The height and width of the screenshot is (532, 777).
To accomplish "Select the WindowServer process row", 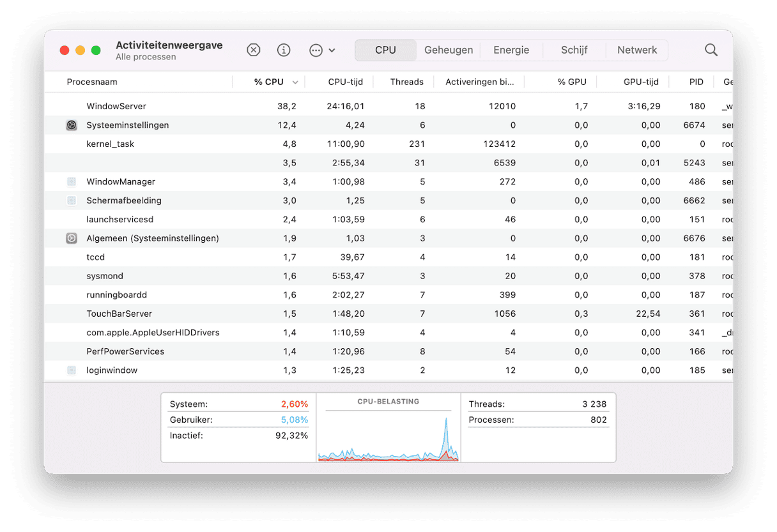I will 116,106.
